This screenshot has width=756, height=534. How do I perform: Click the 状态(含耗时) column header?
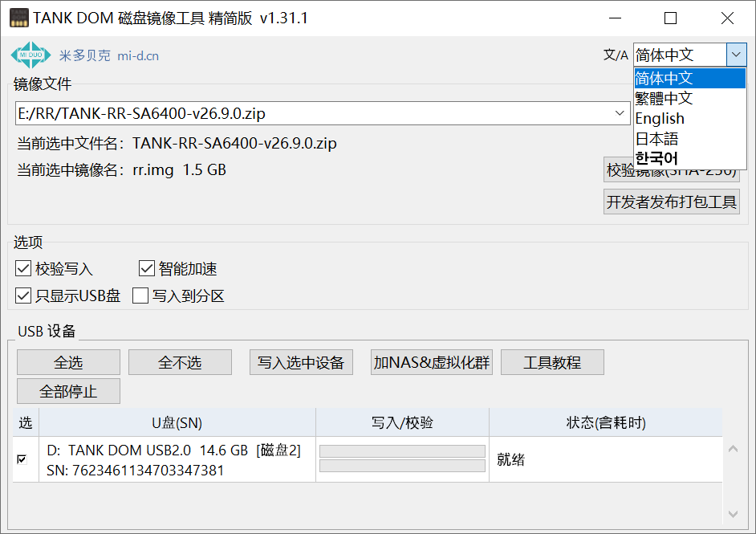click(x=606, y=422)
